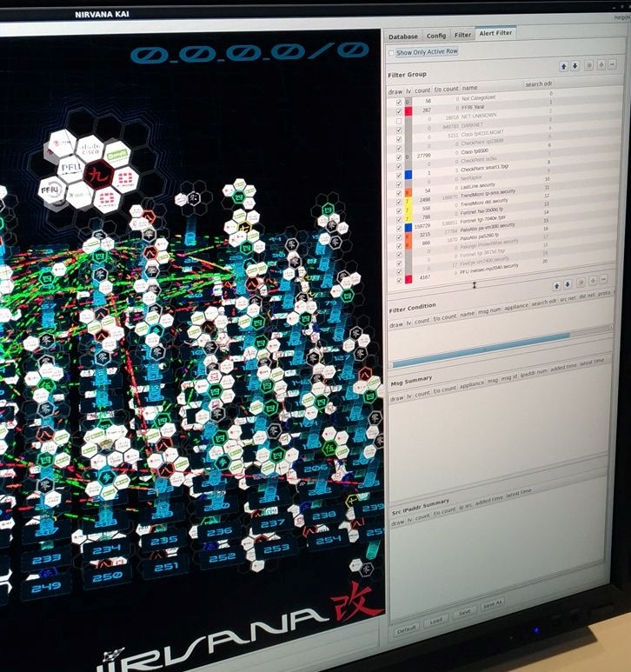Select the green logo hexagon next to Cisco

[x=117, y=154]
